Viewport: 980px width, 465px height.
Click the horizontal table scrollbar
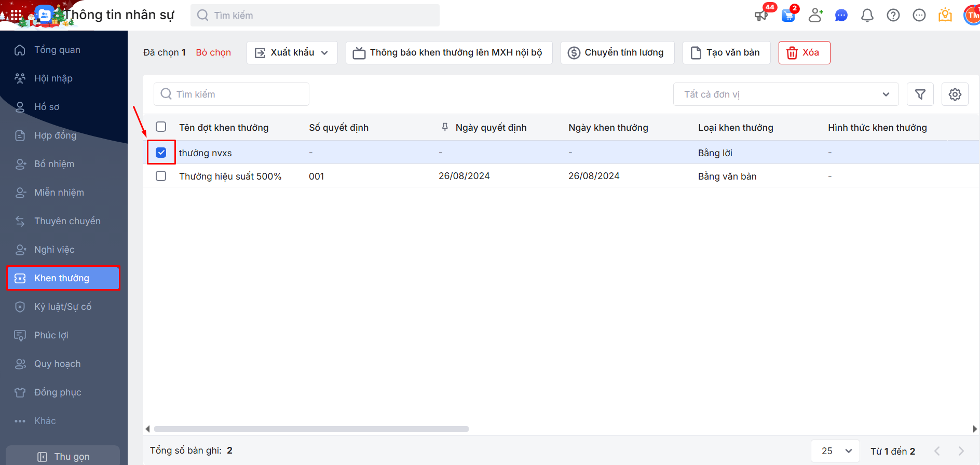coord(311,429)
